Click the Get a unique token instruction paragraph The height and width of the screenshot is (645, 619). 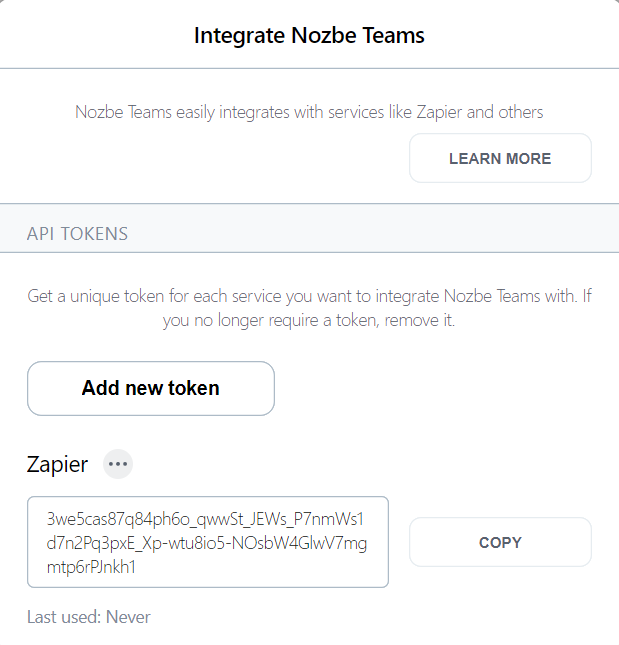click(x=309, y=308)
